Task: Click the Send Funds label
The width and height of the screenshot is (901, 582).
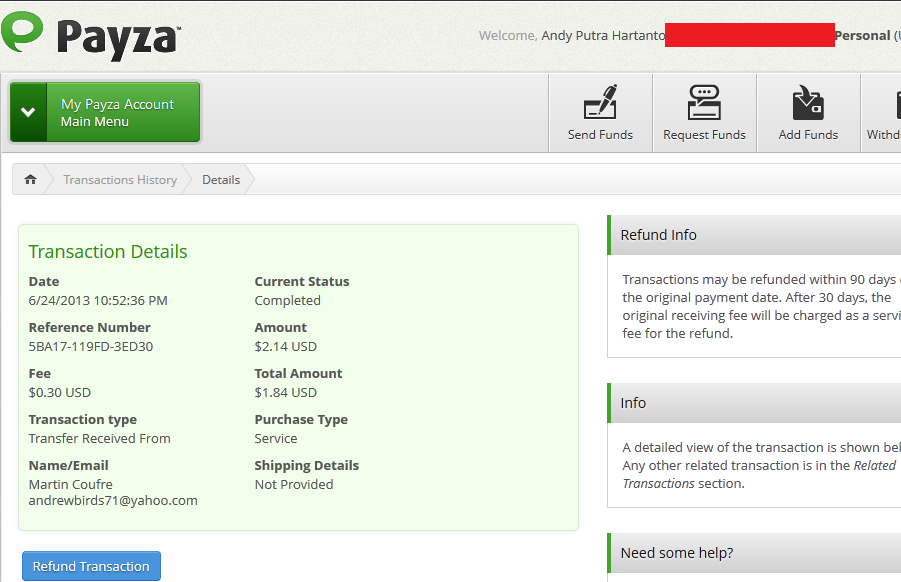Action: 600,134
